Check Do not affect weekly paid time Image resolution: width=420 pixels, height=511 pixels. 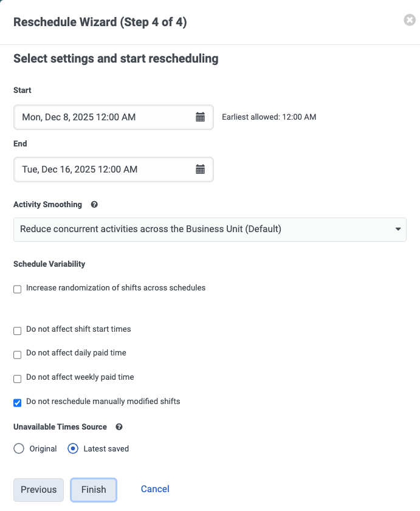click(x=18, y=379)
